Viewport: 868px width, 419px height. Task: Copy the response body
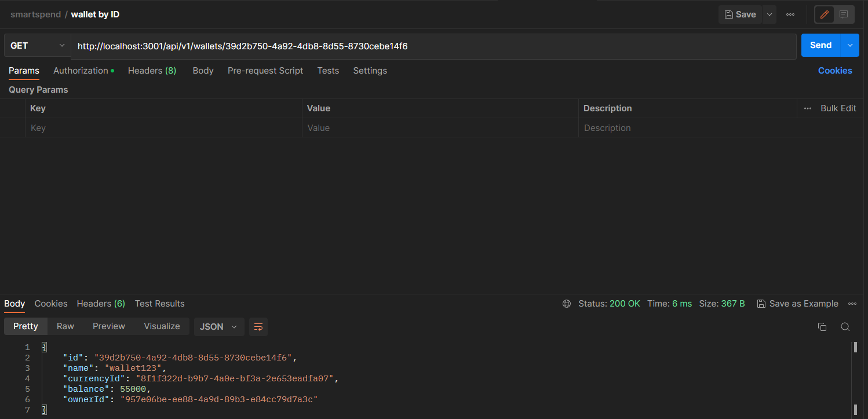coord(822,326)
